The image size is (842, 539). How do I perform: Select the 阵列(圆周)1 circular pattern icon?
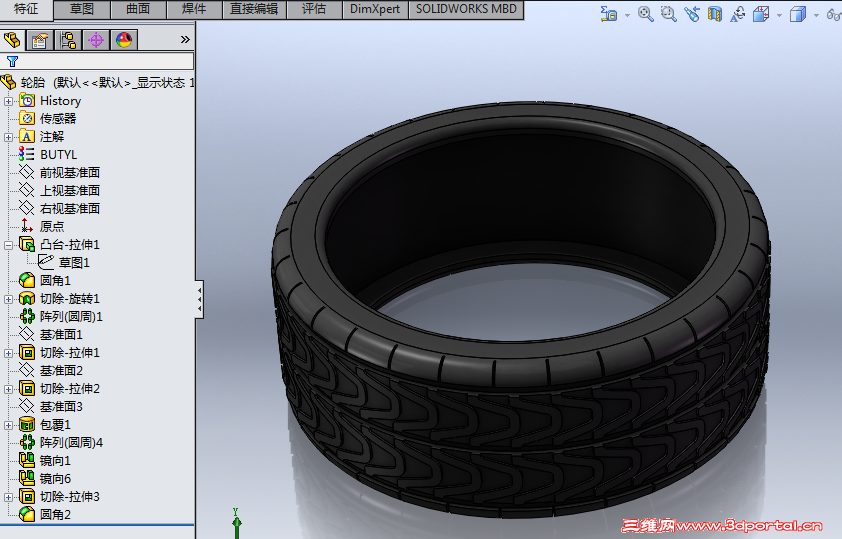(x=27, y=316)
